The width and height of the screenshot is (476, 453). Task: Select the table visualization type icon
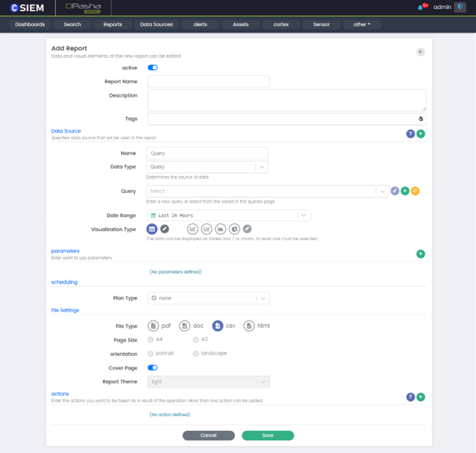pos(152,229)
